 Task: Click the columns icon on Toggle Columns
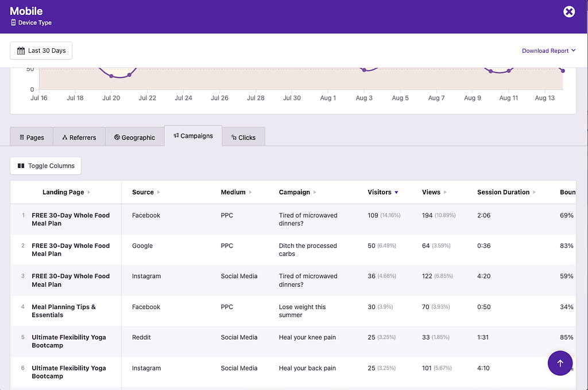coord(20,166)
